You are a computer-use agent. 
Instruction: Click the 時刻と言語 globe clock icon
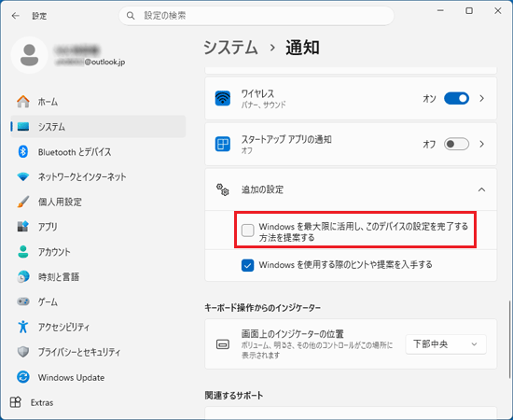(x=23, y=276)
